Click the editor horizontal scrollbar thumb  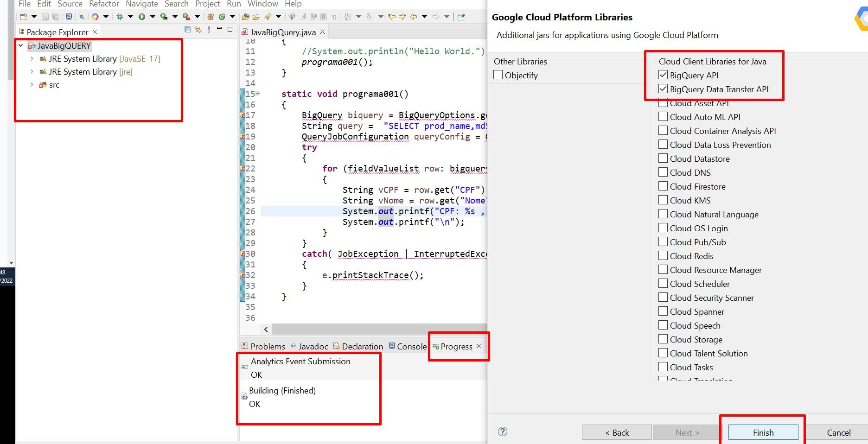click(x=379, y=329)
